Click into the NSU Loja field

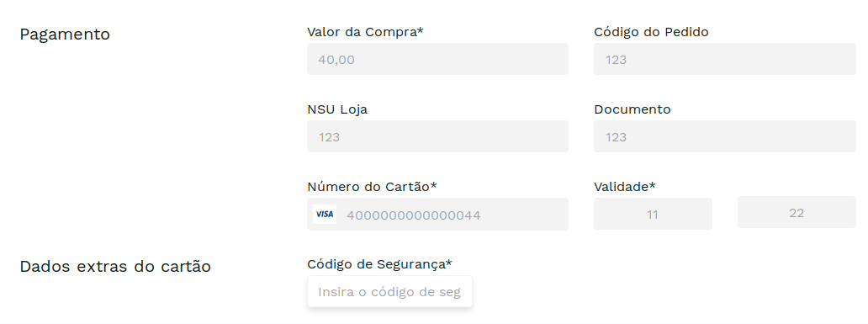(x=437, y=136)
